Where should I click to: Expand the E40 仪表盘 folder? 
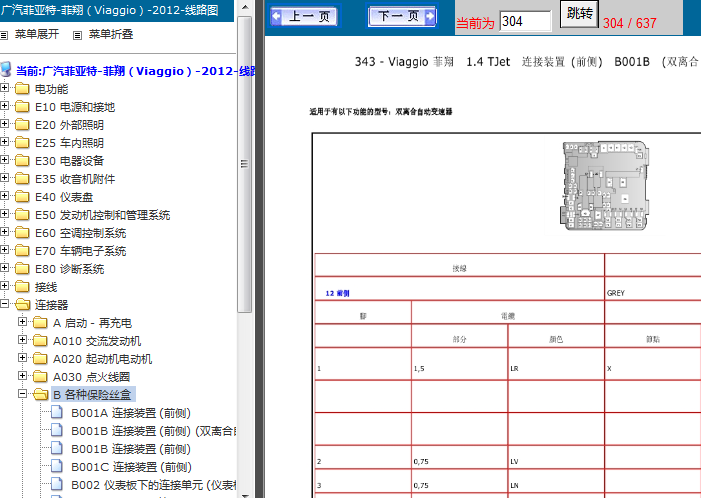pyautogui.click(x=4, y=195)
